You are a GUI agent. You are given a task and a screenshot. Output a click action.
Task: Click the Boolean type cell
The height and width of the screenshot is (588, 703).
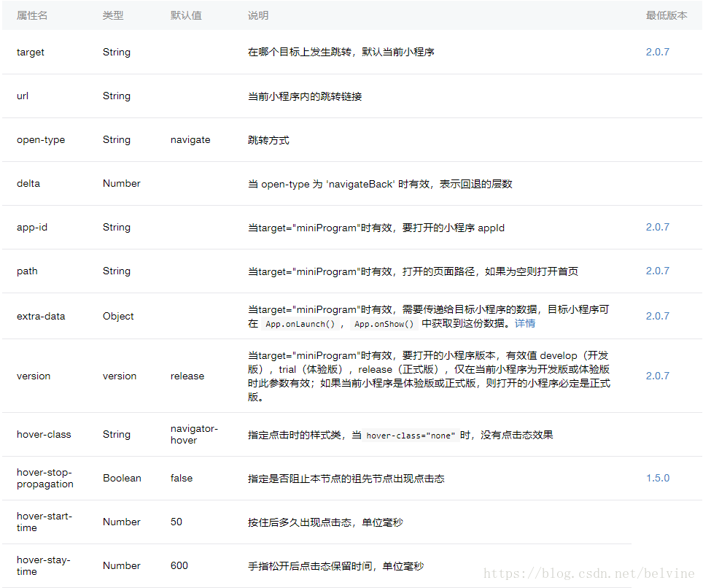tap(122, 478)
